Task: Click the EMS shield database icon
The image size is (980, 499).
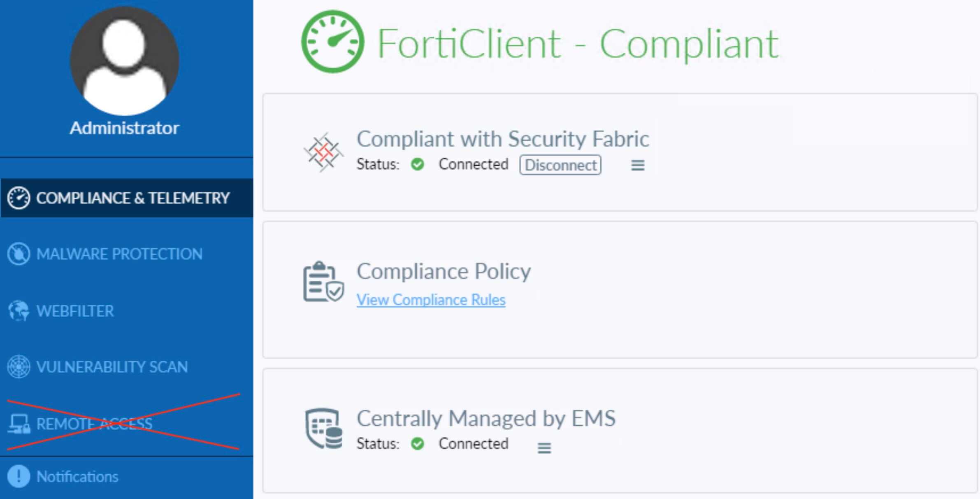Action: click(324, 429)
